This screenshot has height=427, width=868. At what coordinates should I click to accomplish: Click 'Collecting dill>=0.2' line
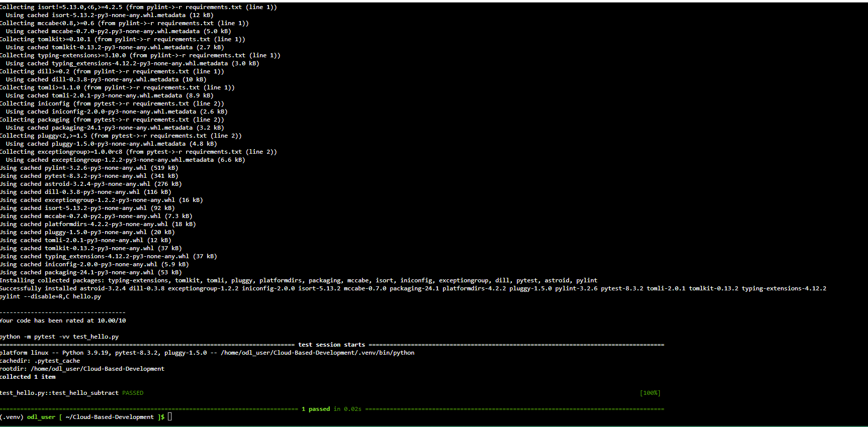point(112,71)
